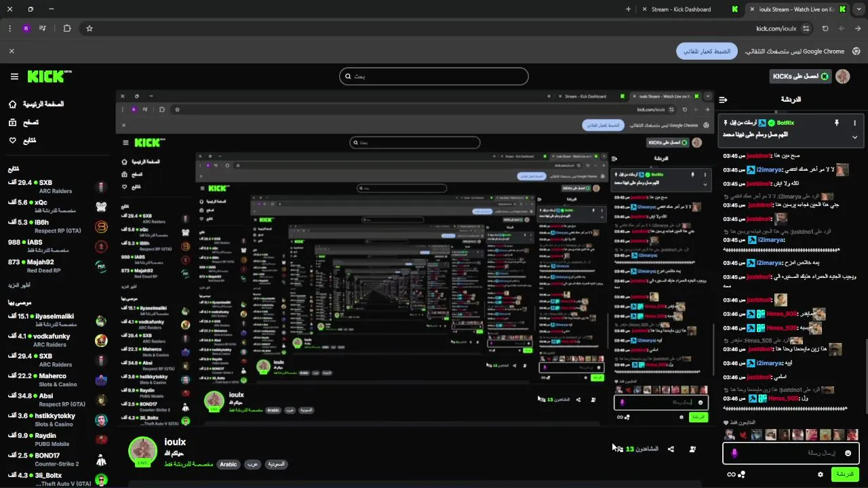Image resolution: width=868 pixels, height=488 pixels.
Task: Reload the page in Chrome
Action: (x=825, y=28)
